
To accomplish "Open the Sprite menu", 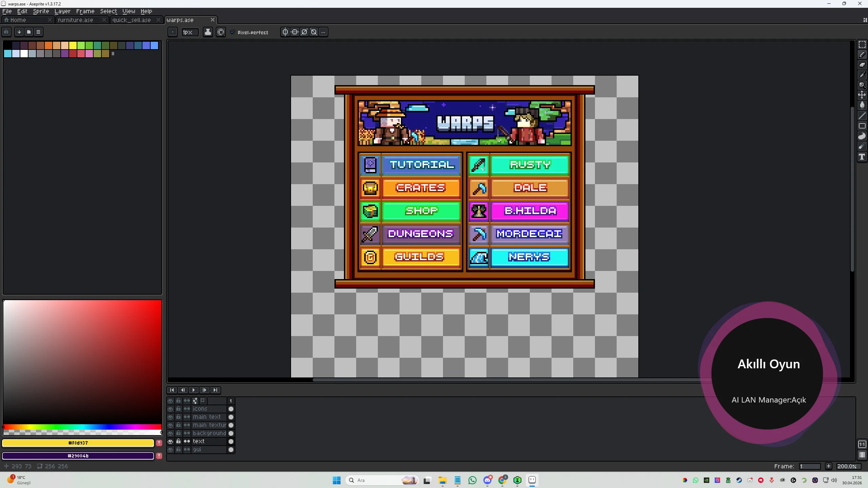I will (41, 11).
